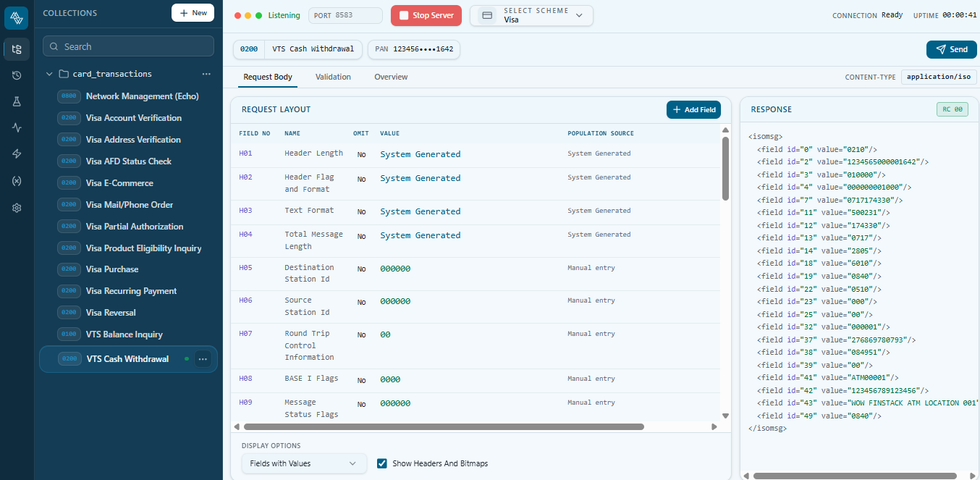Click scroll-up arrow of request layout
The image size is (980, 480).
pyautogui.click(x=726, y=130)
